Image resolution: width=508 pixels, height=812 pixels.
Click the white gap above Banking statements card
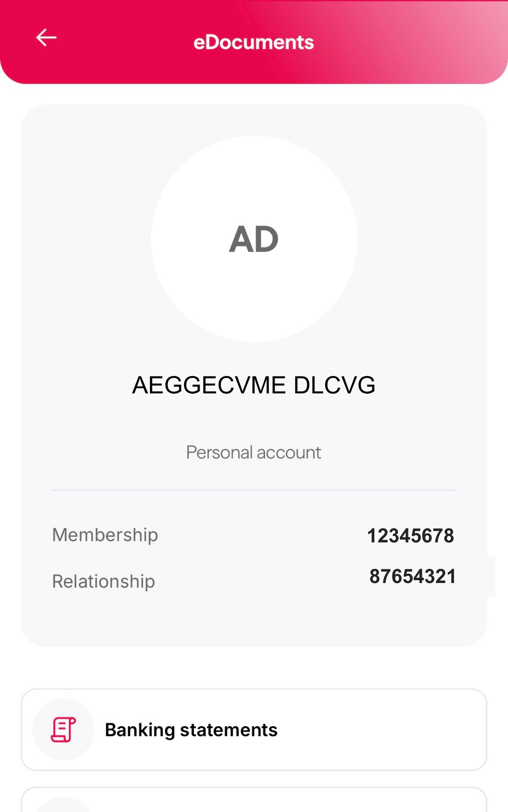coord(254,668)
